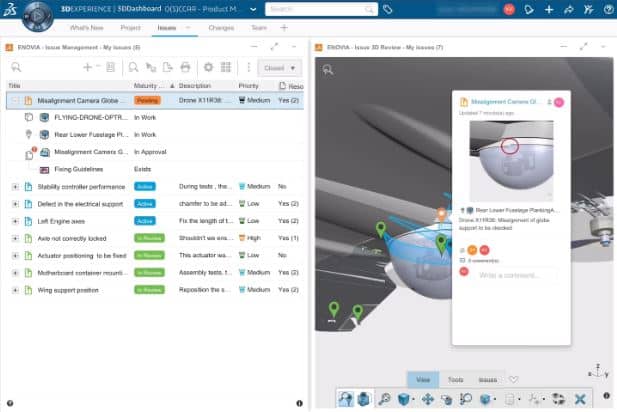Click the top bar Search field

(x=321, y=9)
